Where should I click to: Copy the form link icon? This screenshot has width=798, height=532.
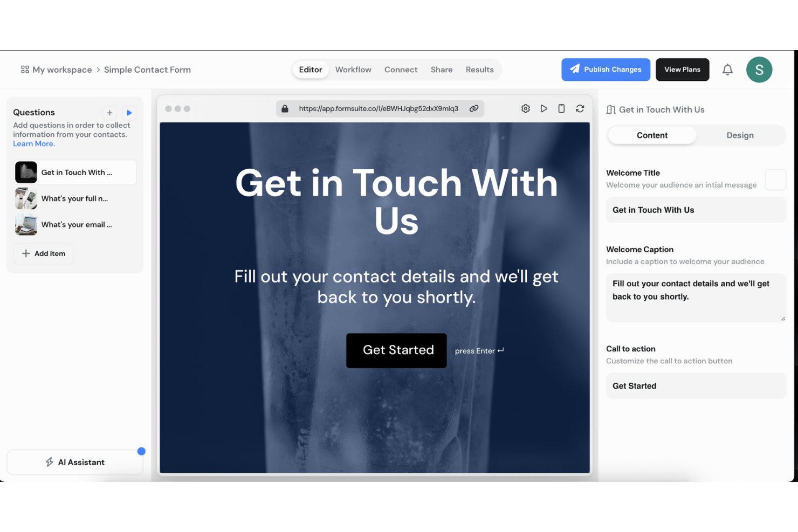[x=474, y=108]
